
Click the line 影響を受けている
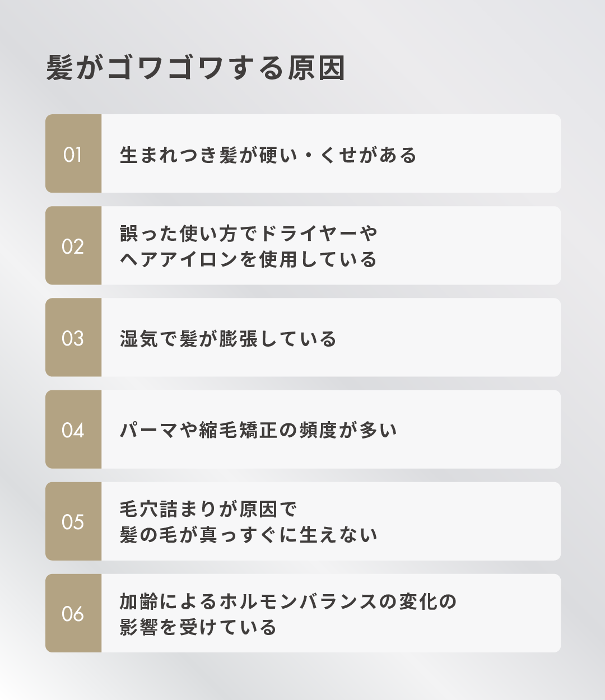(198, 627)
